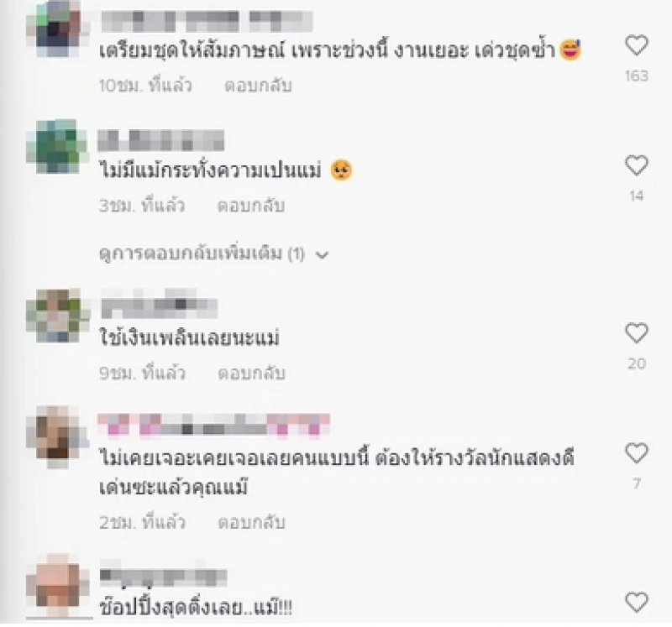Open the last commenter's pink avatar
672x627 pixels.
58,585
